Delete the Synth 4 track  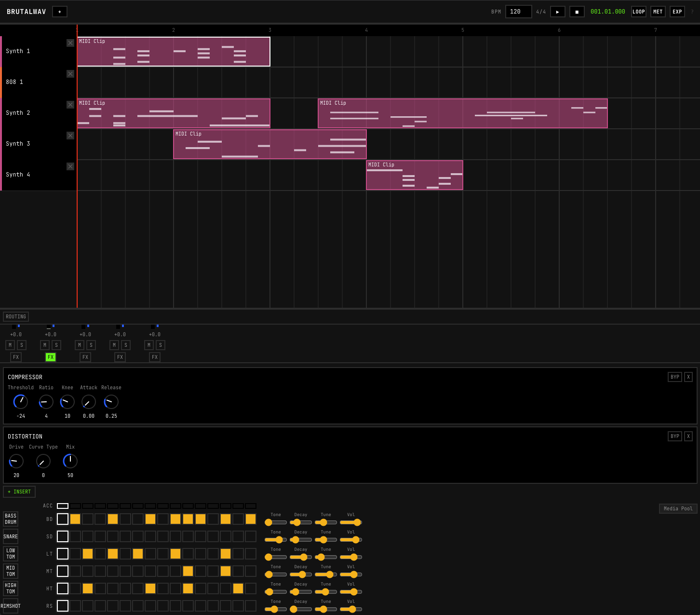pos(70,166)
